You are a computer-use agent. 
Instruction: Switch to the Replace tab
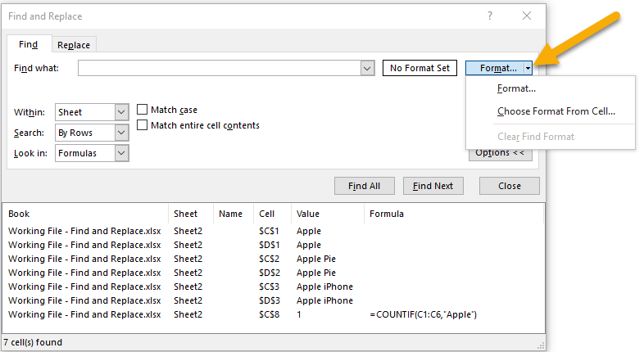click(x=74, y=45)
